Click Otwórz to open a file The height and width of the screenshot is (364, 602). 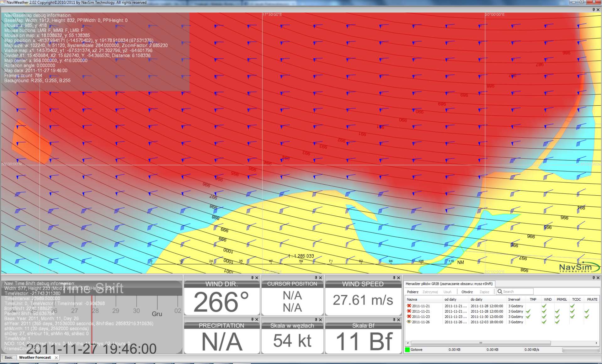click(467, 292)
